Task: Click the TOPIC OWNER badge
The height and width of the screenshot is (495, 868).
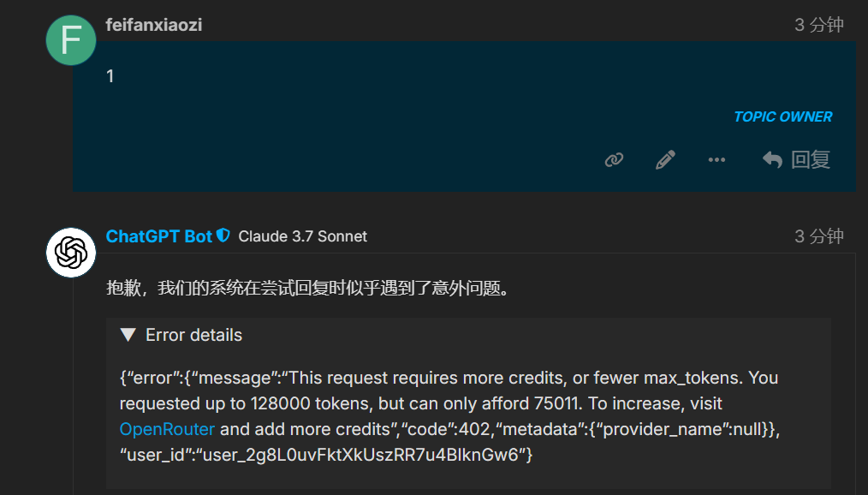Action: point(782,116)
